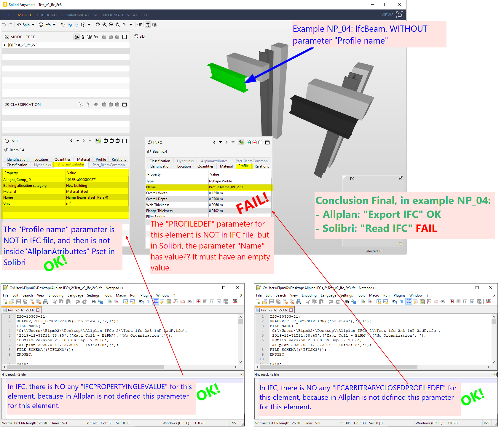This screenshot has width=504, height=430.
Task: Click add-to-selection basket in left Info panel
Action: pyautogui.click(x=106, y=141)
